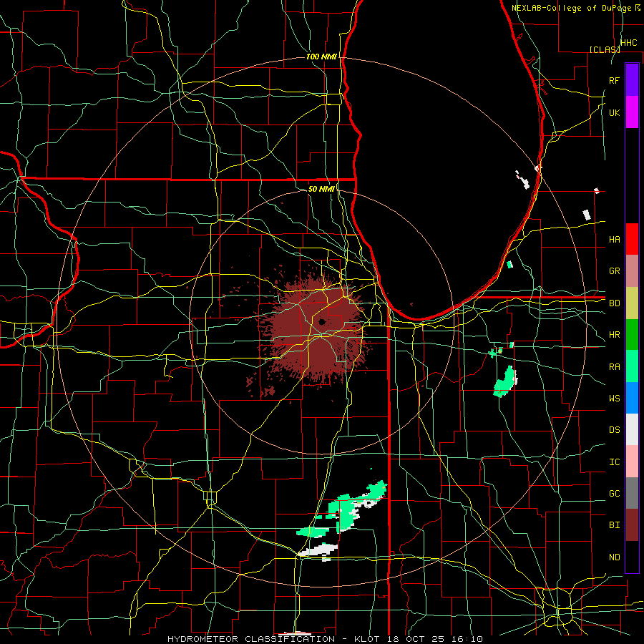Select the DS legend label
The height and width of the screenshot is (644, 644).
click(614, 430)
